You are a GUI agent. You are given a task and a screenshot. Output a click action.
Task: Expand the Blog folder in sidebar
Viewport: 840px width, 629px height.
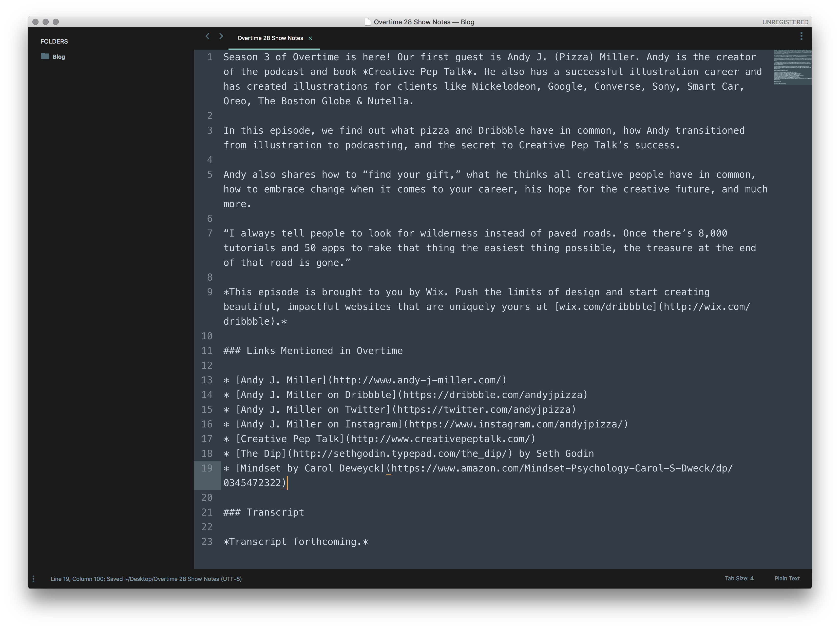[59, 57]
